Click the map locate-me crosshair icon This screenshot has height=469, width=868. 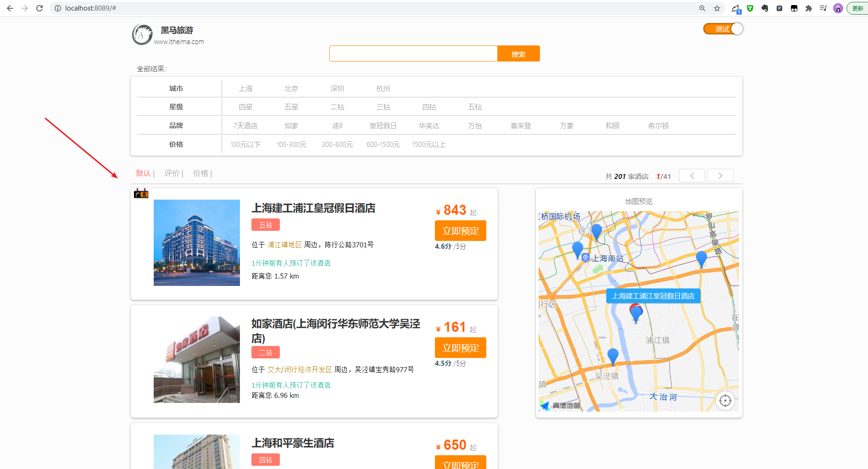coord(725,401)
